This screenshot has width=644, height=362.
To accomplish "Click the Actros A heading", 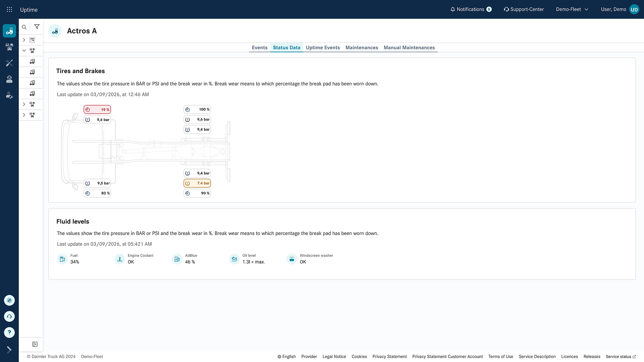I will tap(82, 31).
